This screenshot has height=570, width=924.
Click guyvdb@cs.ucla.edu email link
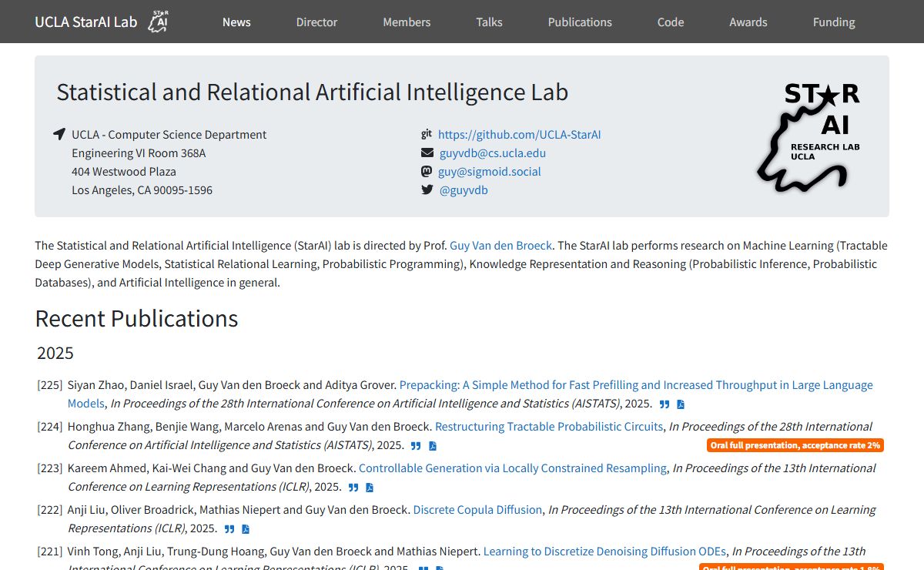pos(493,153)
